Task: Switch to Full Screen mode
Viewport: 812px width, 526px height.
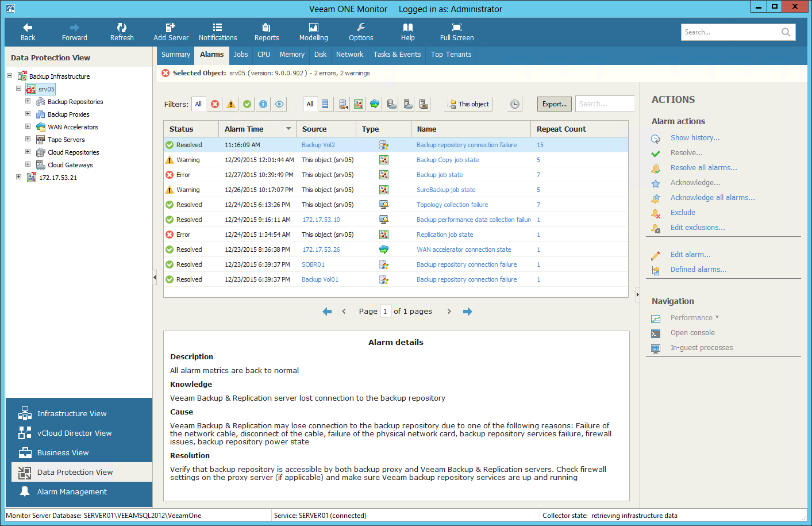Action: click(457, 32)
